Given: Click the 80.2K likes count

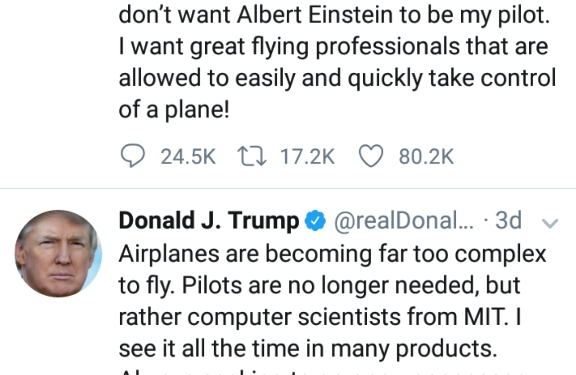Looking at the screenshot, I should [x=426, y=157].
